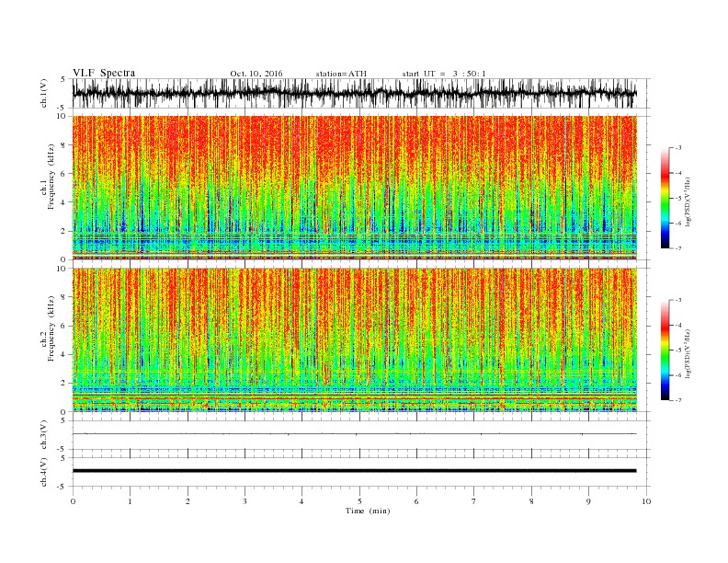The width and height of the screenshot is (728, 563).
Task: Click the thick black ch.4 voltage trace
Action: (x=354, y=471)
